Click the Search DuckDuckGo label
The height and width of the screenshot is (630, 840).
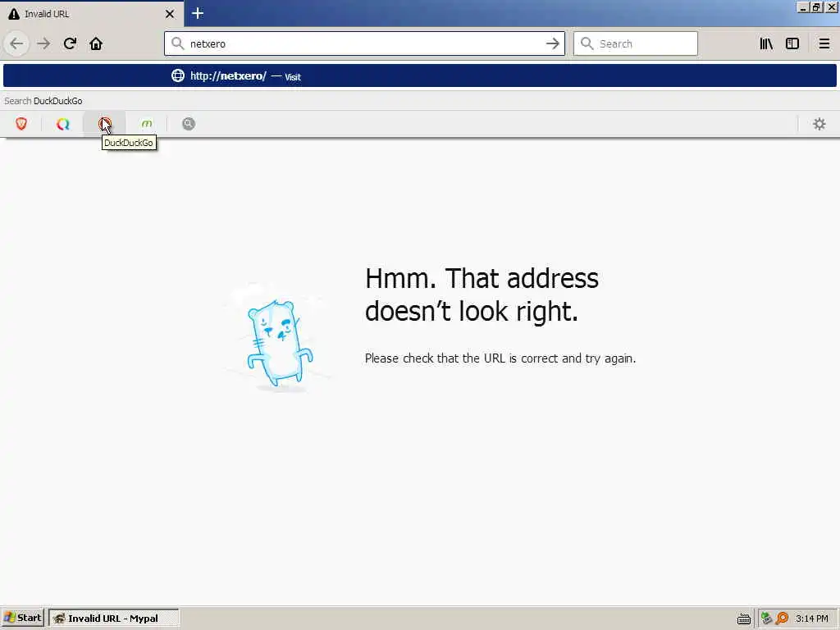tap(43, 101)
